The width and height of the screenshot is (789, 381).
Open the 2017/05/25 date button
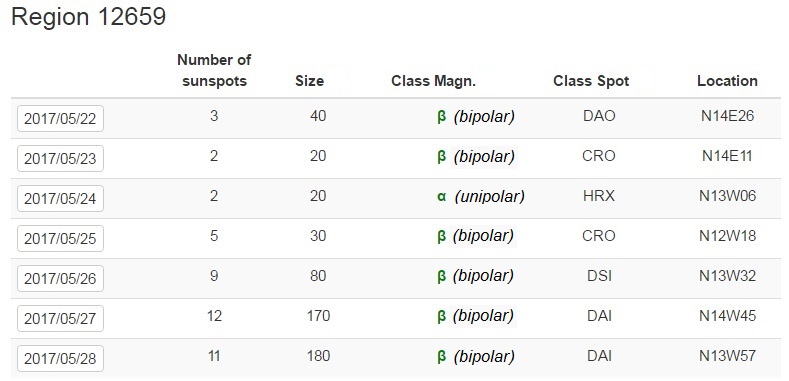click(60, 239)
